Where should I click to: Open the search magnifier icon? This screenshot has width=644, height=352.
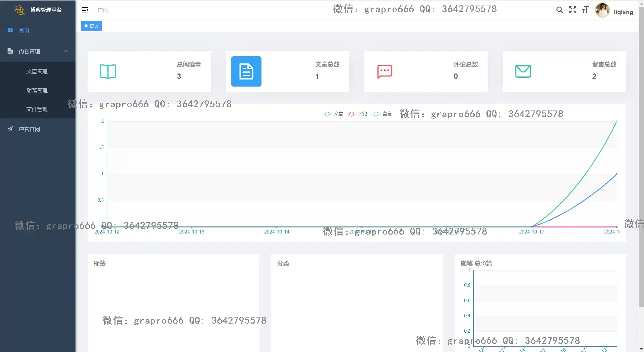[x=559, y=10]
